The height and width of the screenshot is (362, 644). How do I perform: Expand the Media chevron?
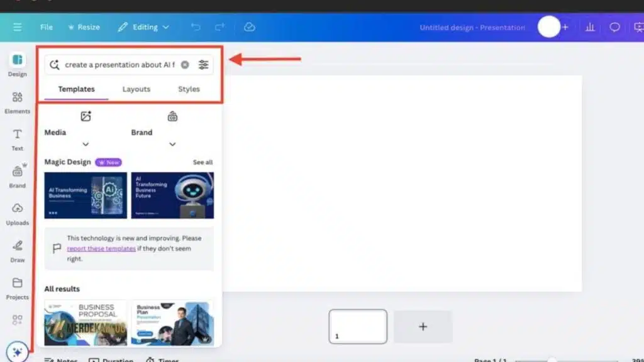click(x=86, y=145)
